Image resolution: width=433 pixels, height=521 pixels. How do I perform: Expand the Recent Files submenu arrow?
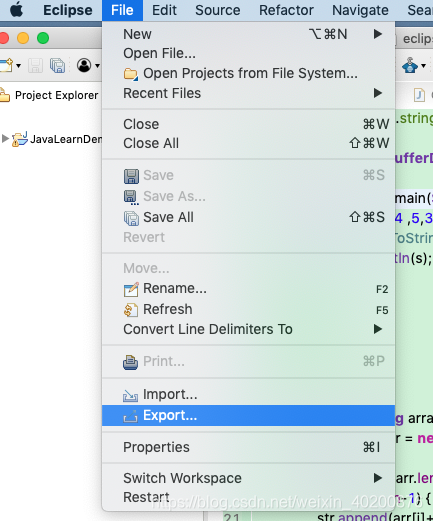[x=378, y=93]
